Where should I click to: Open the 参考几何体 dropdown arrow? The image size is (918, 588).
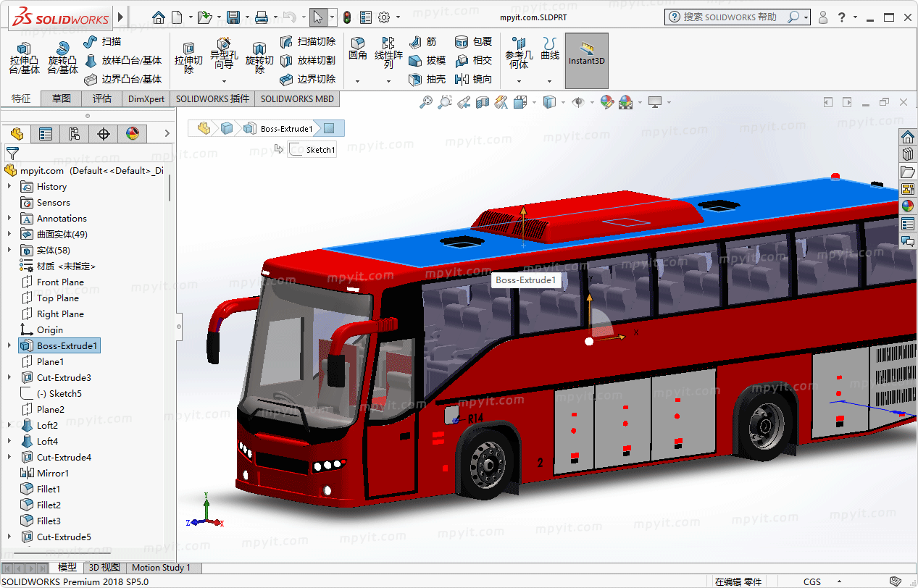coord(519,80)
